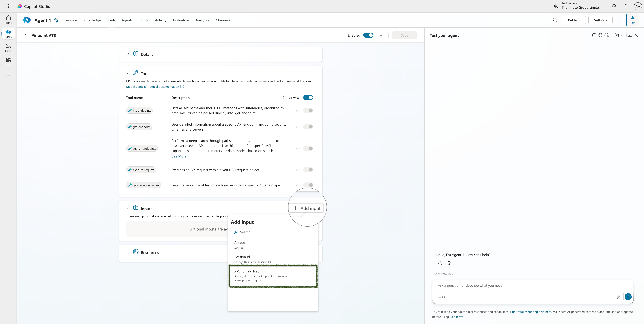
Task: Open Agents in the left sidebar
Action: 8,34
